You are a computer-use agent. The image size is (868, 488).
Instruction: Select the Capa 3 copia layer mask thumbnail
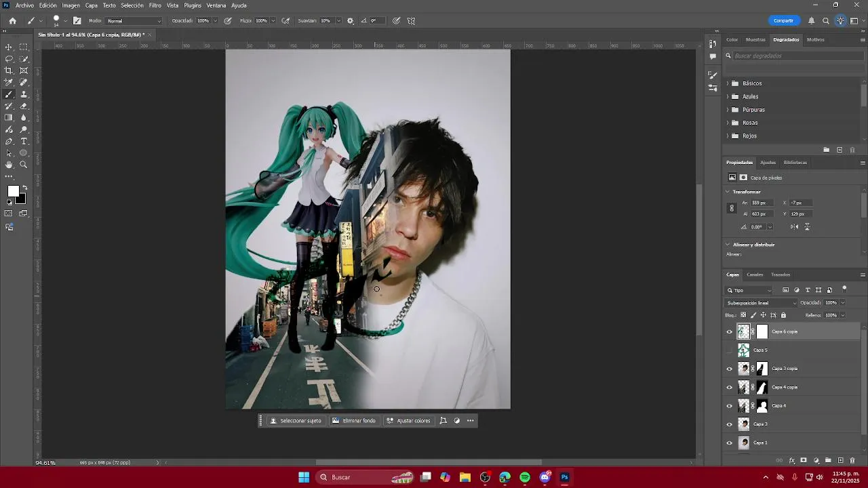click(x=762, y=369)
